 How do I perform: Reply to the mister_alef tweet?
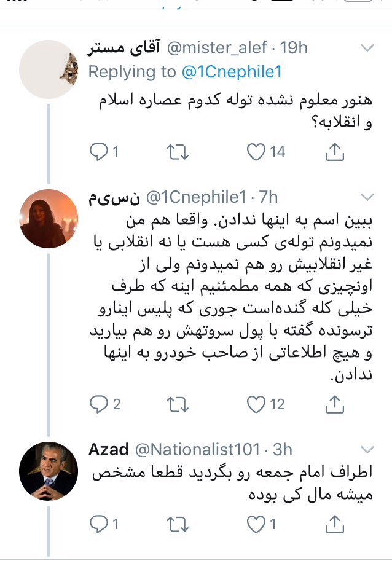[99, 151]
